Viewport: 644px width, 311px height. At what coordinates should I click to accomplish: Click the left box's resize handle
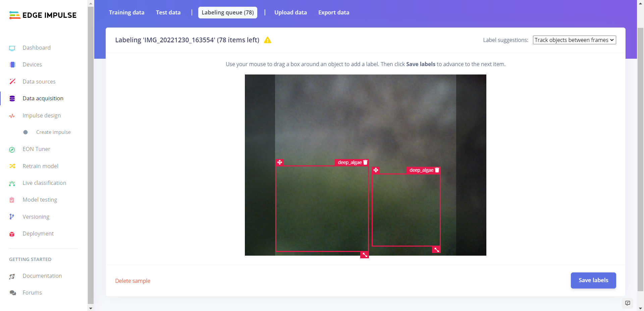pos(365,255)
